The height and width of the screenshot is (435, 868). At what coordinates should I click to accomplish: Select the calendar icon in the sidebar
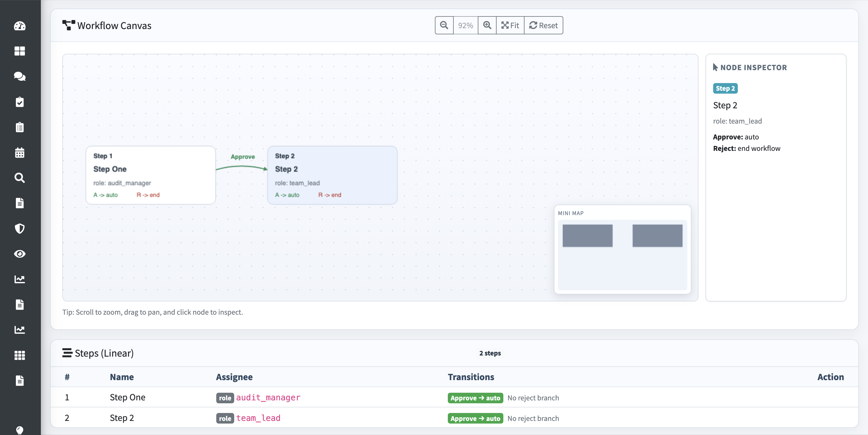(20, 153)
